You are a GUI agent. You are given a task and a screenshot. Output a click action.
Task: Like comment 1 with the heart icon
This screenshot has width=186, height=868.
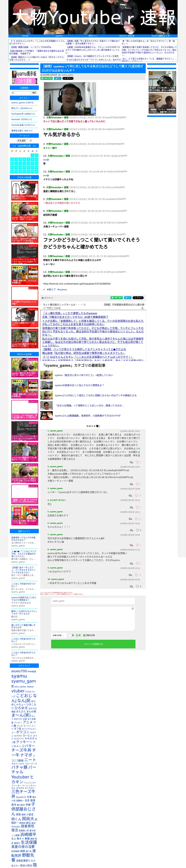coord(137,462)
